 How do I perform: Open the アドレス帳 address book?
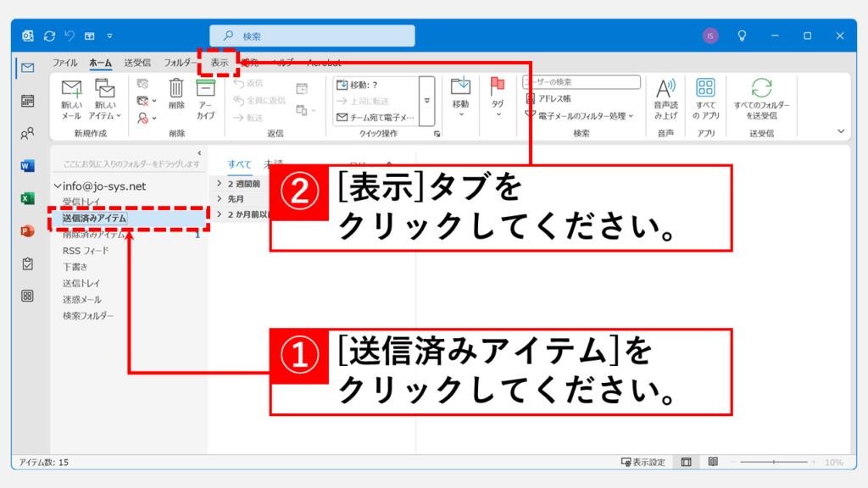tap(548, 98)
